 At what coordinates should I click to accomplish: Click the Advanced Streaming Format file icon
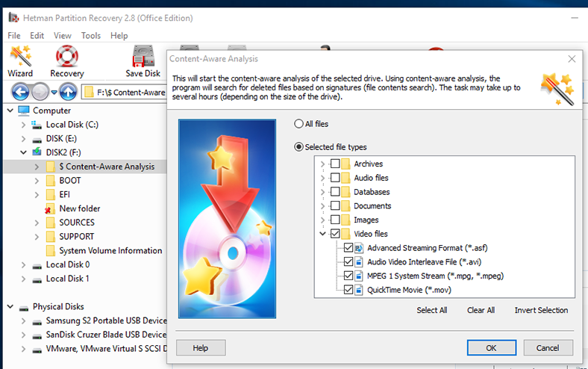(x=359, y=248)
